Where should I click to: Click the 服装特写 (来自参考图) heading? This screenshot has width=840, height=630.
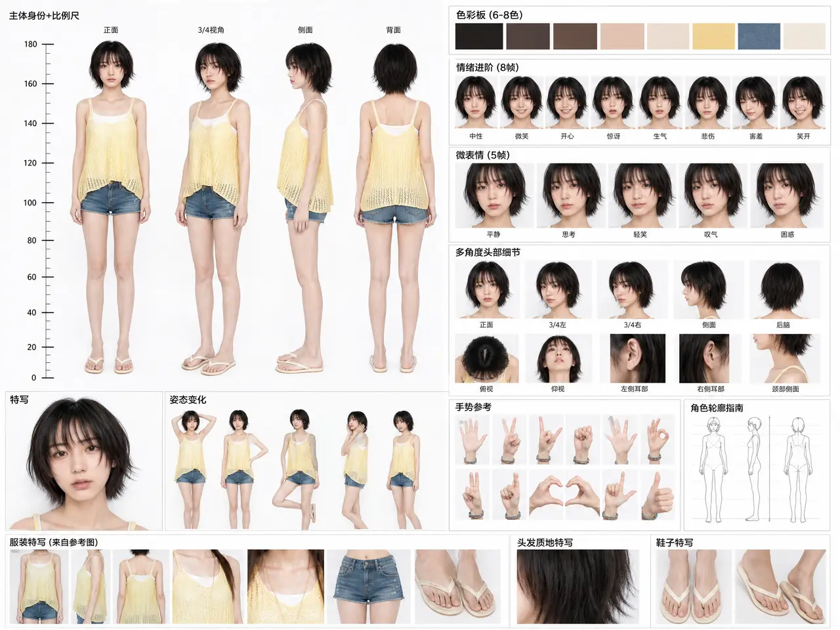tap(54, 542)
